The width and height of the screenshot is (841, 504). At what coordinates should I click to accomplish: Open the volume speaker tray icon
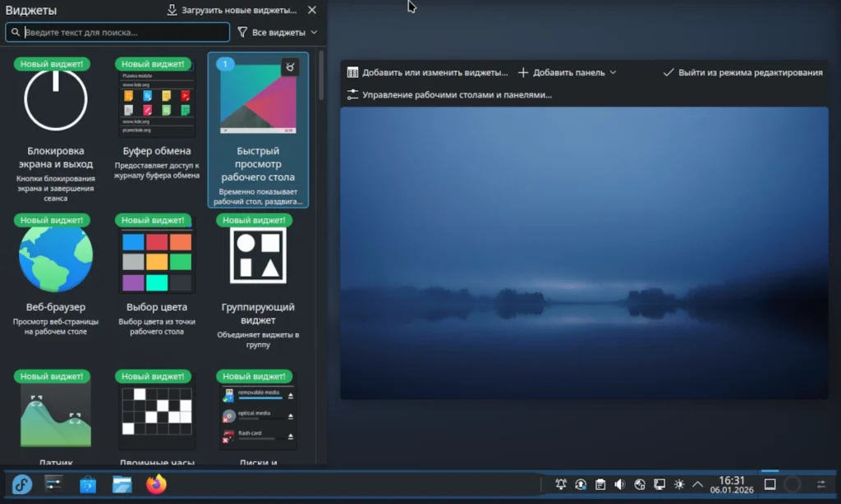tap(620, 484)
